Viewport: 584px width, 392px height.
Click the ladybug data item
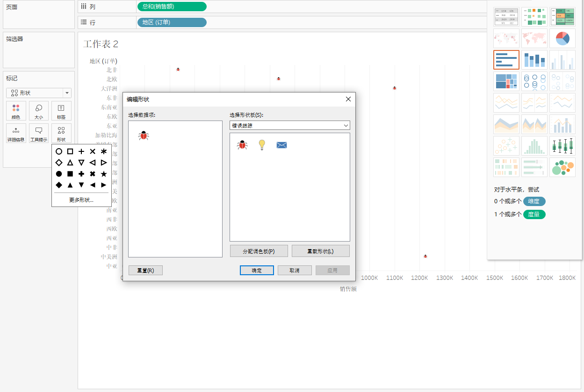coord(144,135)
